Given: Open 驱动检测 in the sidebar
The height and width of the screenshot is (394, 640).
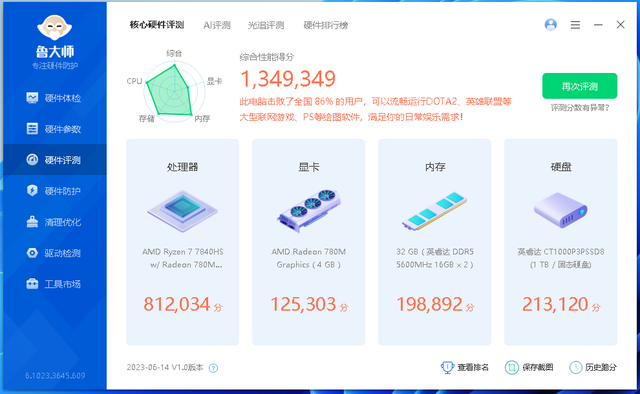Looking at the screenshot, I should (55, 253).
